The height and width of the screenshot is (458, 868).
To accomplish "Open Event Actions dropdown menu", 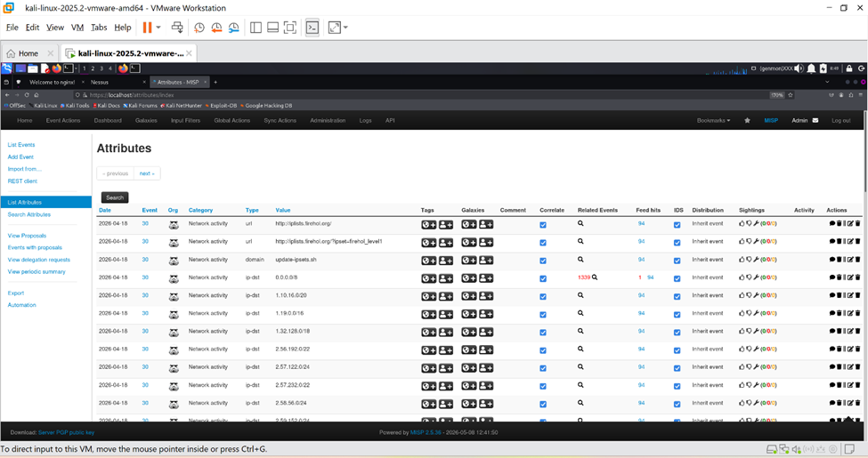I will pyautogui.click(x=63, y=121).
